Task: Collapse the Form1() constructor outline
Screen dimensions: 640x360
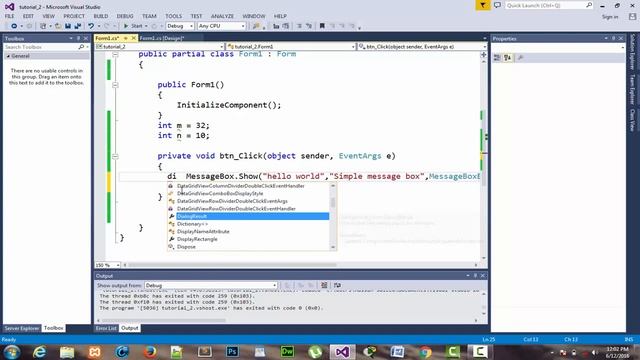Action: coord(116,85)
